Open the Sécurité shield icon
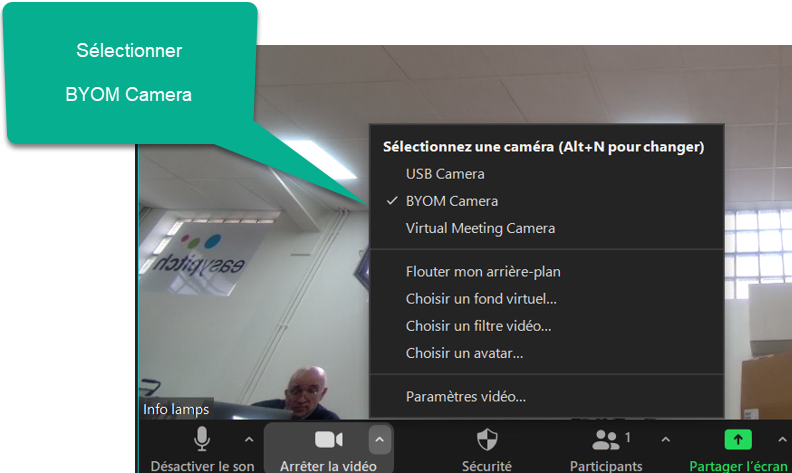This screenshot has height=473, width=792. pos(487,439)
